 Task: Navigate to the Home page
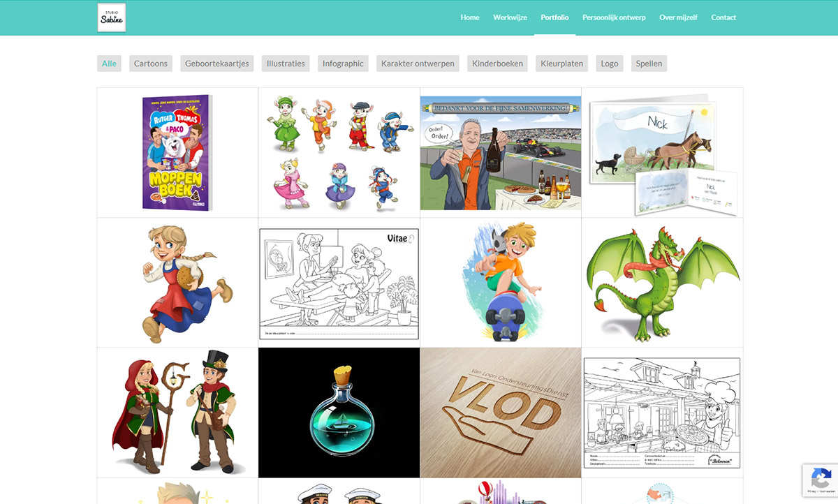470,17
